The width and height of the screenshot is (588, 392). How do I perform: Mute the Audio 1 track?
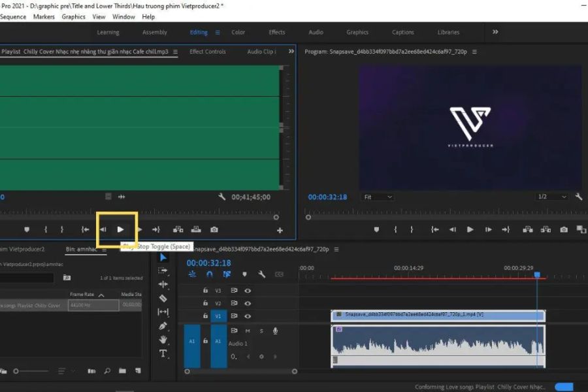248,331
